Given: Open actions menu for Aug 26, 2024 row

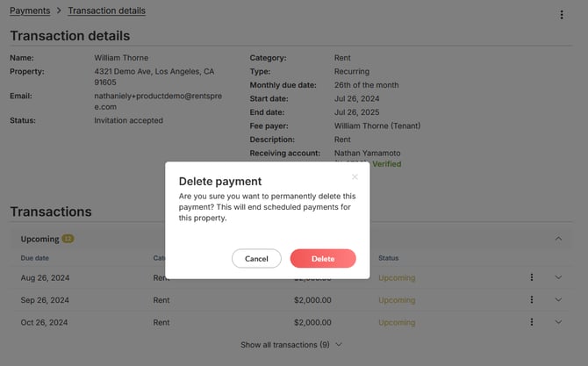Looking at the screenshot, I should point(531,277).
